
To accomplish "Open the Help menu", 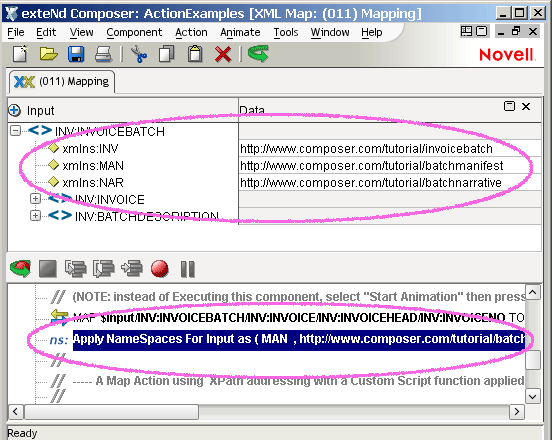I will tap(371, 32).
